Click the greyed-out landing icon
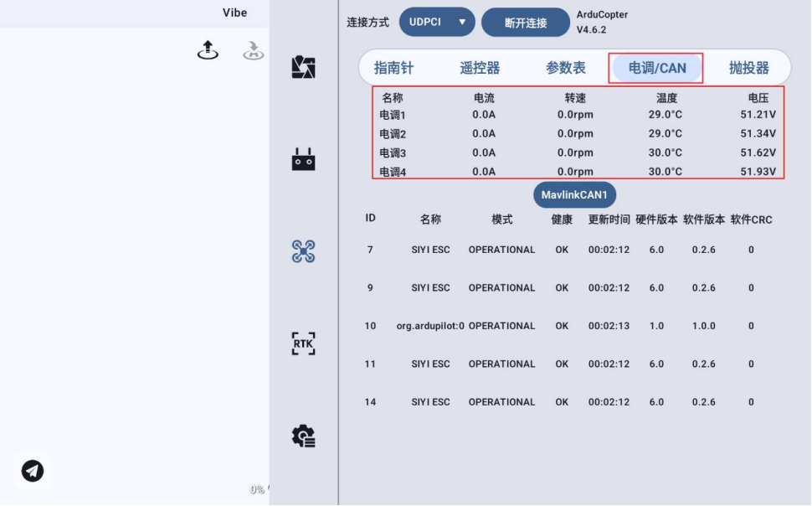The image size is (812, 506). click(x=253, y=51)
